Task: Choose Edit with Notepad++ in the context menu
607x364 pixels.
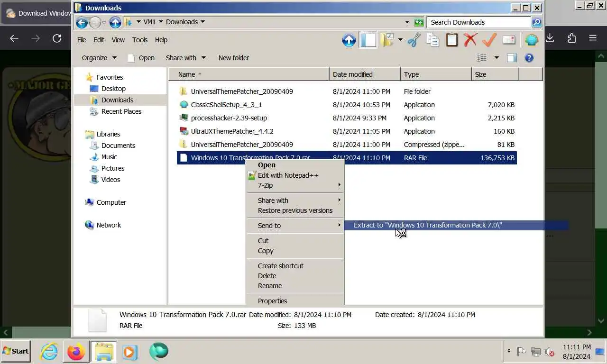Action: point(295,175)
